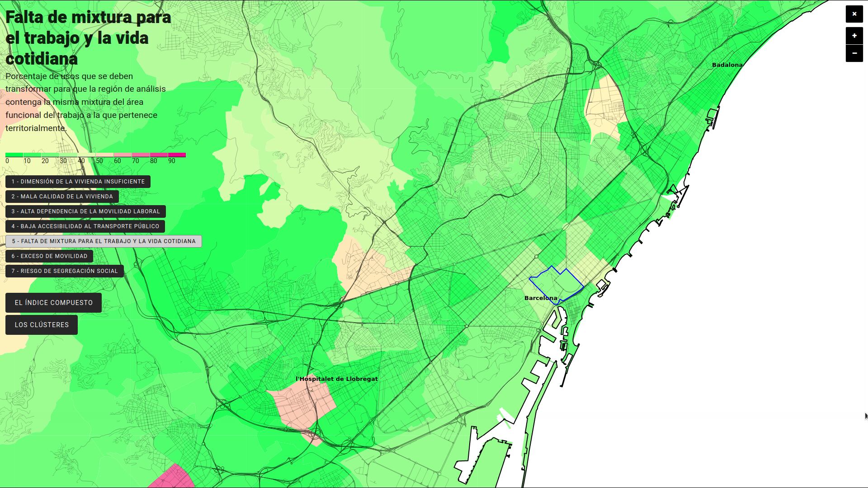
Task: Select indicator 7 - Riesgo de segregación social
Action: (x=64, y=271)
